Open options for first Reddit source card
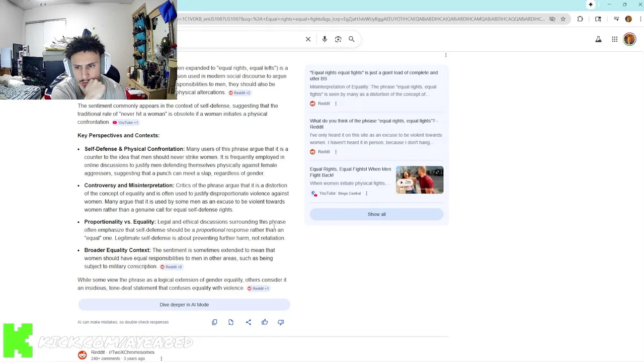The height and width of the screenshot is (362, 644). (x=336, y=104)
